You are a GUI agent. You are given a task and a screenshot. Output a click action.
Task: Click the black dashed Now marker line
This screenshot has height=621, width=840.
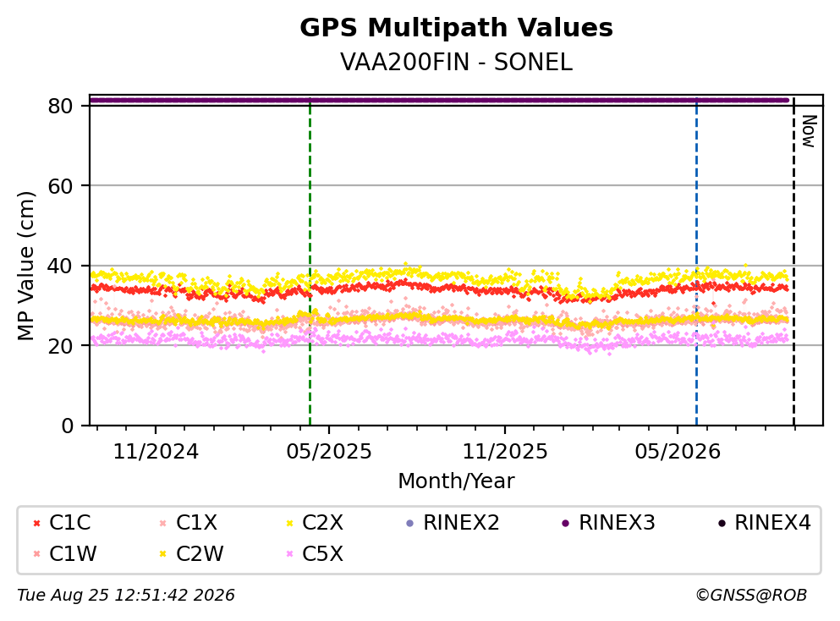point(793,262)
